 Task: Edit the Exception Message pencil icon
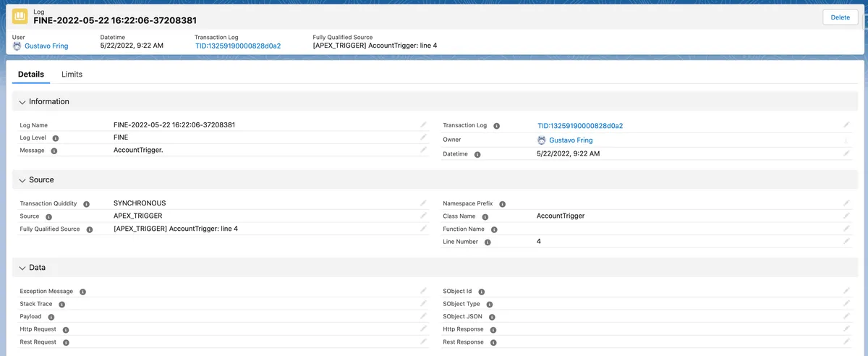pos(424,291)
